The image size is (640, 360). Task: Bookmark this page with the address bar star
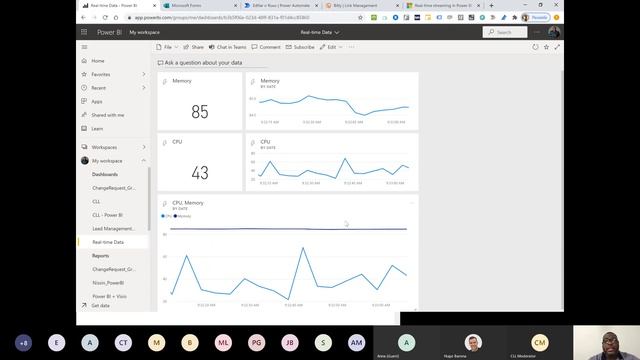click(360, 18)
